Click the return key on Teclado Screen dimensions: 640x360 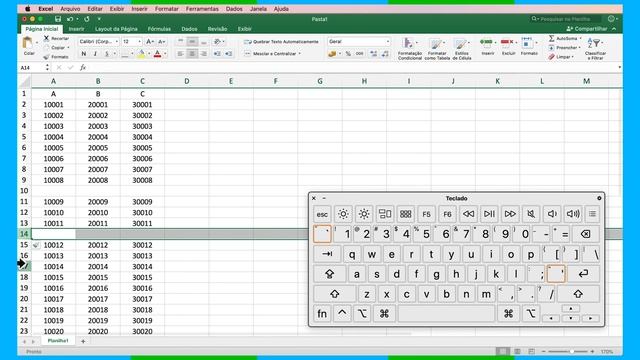pos(583,274)
